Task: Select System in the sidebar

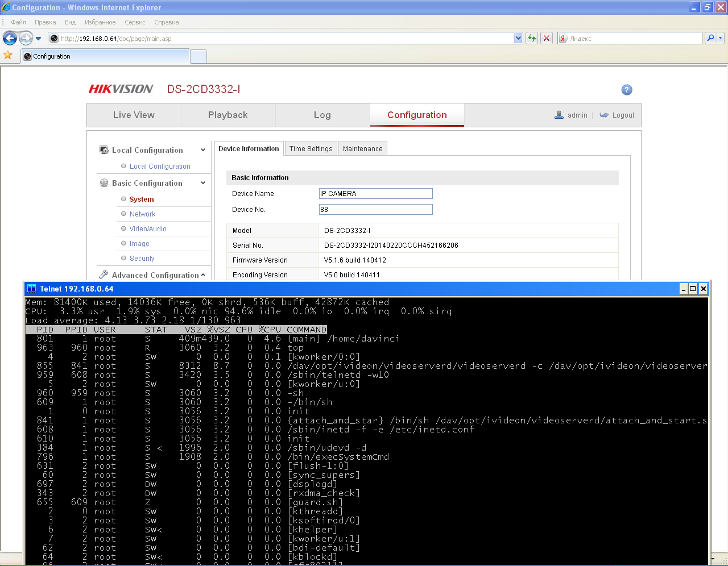Action: [142, 199]
